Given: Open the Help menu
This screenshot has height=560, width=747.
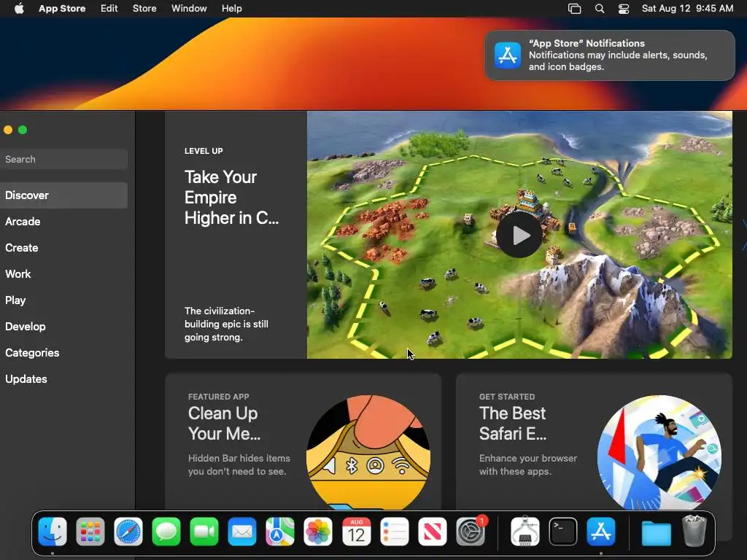Looking at the screenshot, I should pos(231,9).
